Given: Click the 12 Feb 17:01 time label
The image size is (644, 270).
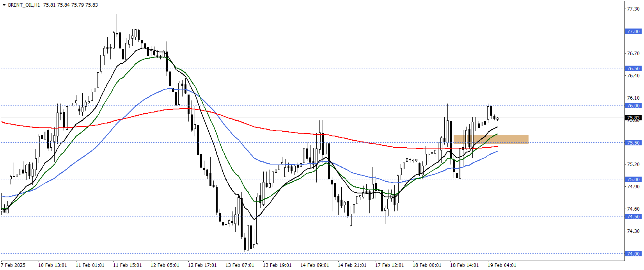Looking at the screenshot, I should [202, 265].
